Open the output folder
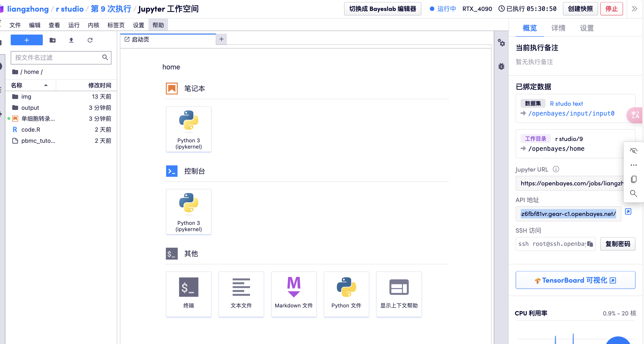Image resolution: width=644 pixels, height=344 pixels. tap(30, 108)
